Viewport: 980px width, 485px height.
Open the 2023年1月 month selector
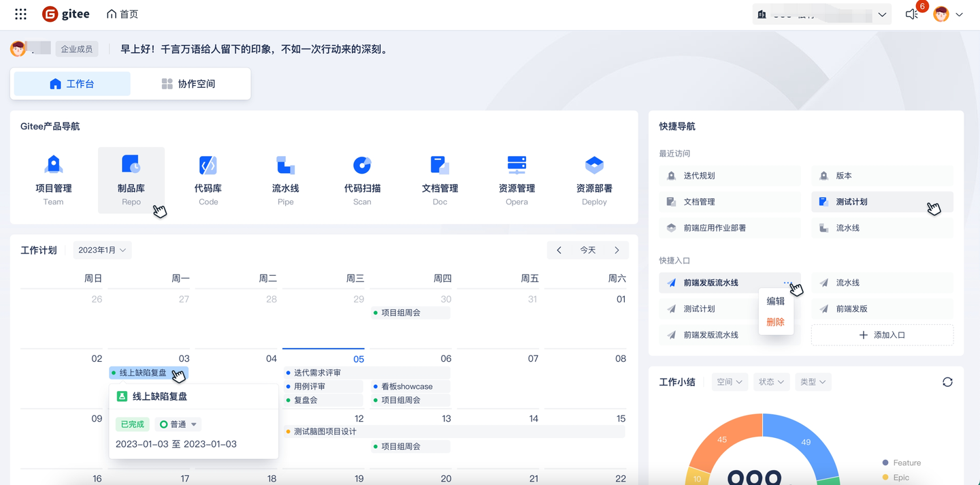coord(102,250)
